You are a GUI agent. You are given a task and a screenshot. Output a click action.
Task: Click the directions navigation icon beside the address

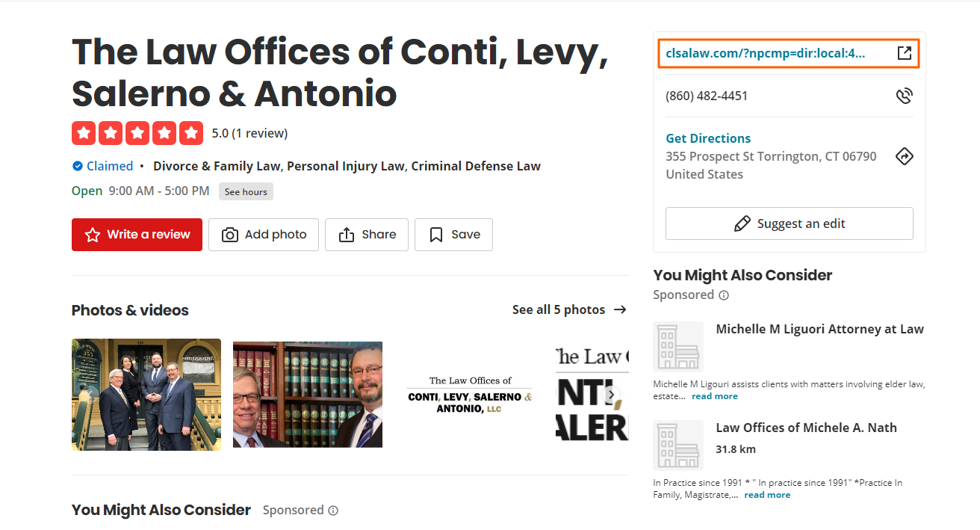(905, 155)
